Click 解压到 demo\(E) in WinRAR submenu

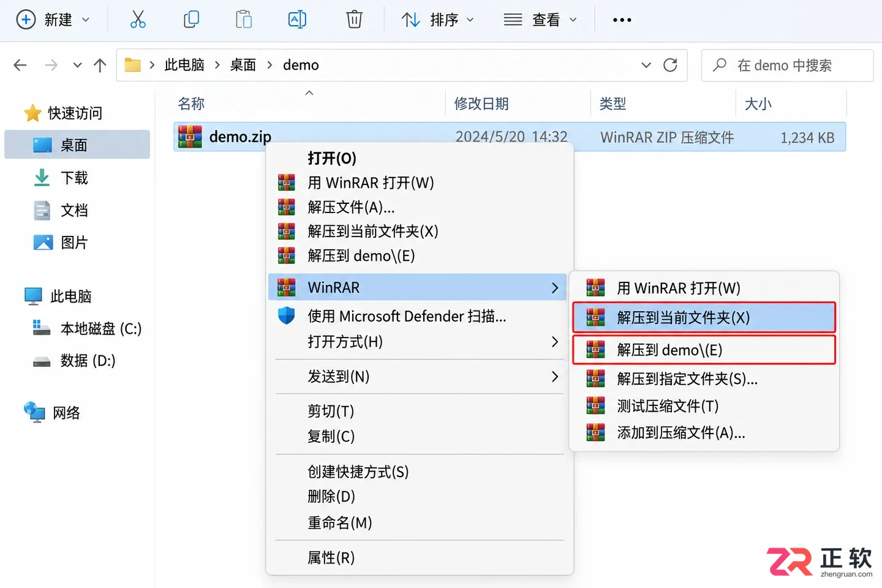click(704, 350)
